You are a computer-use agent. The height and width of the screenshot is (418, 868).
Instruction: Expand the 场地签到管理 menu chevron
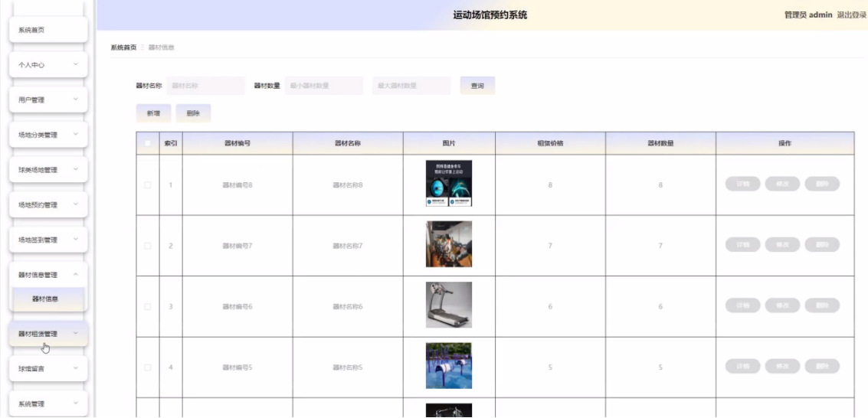click(x=76, y=240)
